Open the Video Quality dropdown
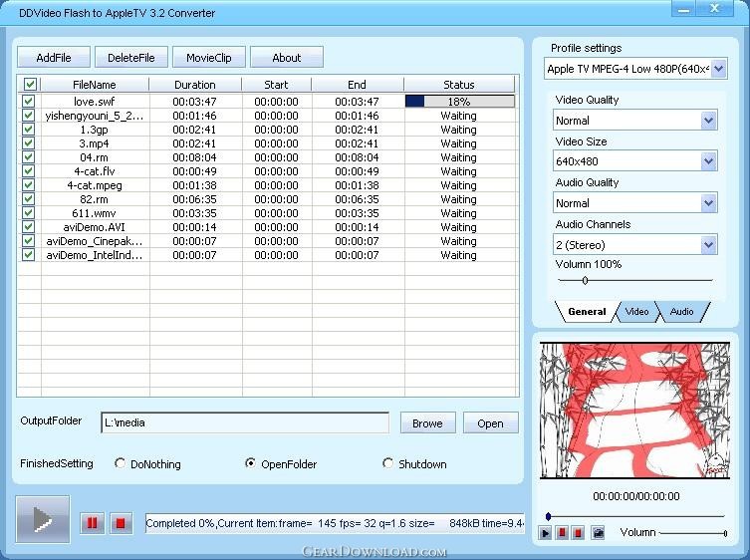 click(x=708, y=121)
